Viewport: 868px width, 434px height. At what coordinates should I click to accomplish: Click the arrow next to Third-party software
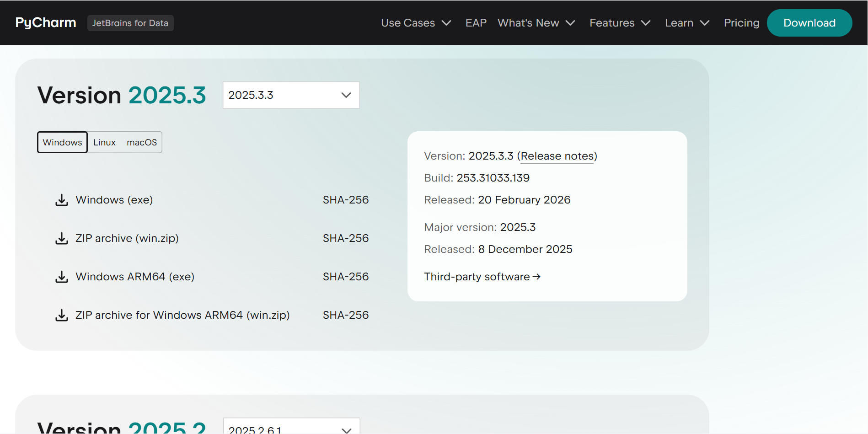coord(536,277)
